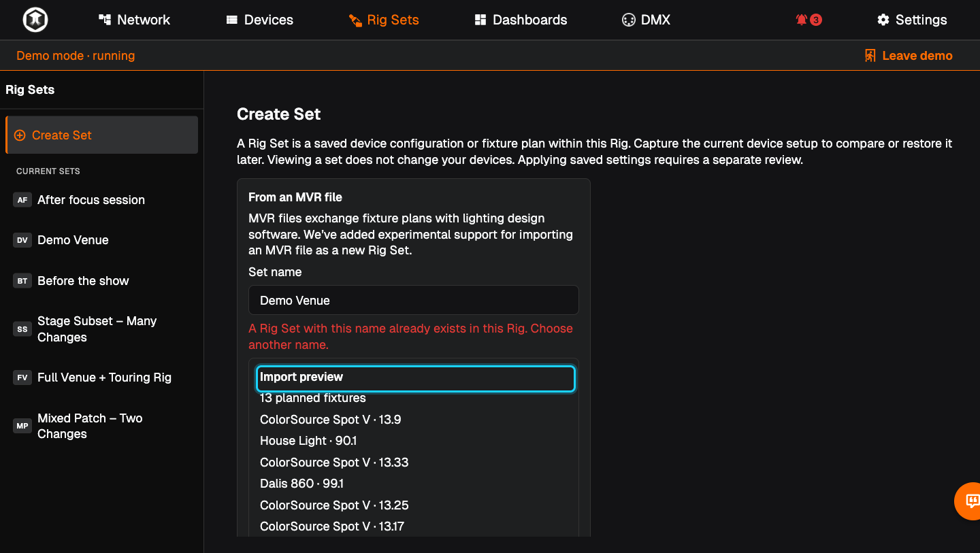Click the MP badge for Mixed Patch
Screen dimensions: 980x553
click(x=22, y=426)
